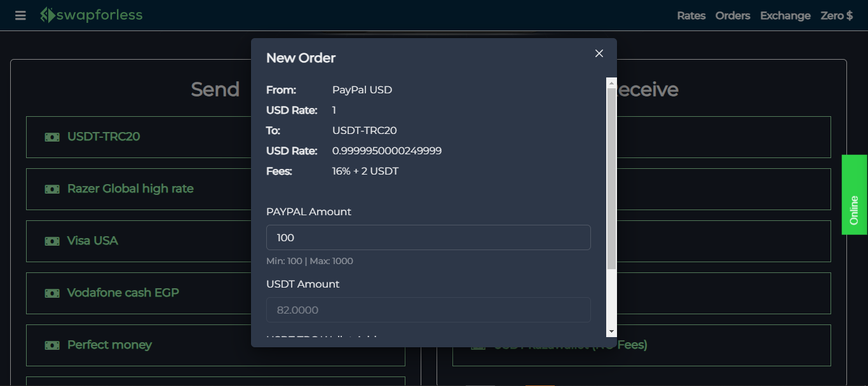Click the Perfect money currency icon
This screenshot has height=386, width=868.
tap(51, 345)
